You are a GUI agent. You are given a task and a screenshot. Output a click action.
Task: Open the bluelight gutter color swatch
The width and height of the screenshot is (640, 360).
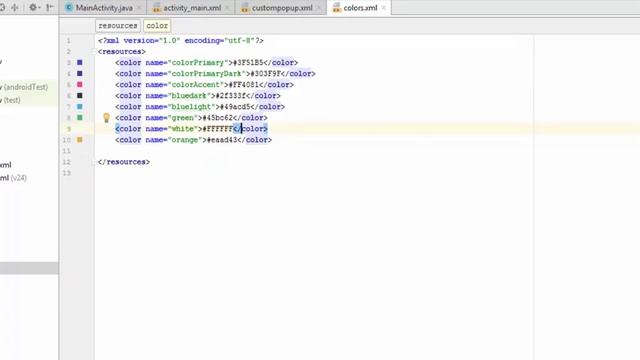[x=80, y=107]
